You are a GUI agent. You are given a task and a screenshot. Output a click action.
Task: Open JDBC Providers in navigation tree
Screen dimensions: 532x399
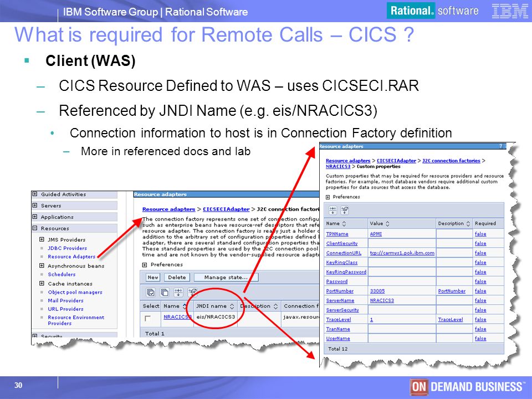pyautogui.click(x=67, y=248)
